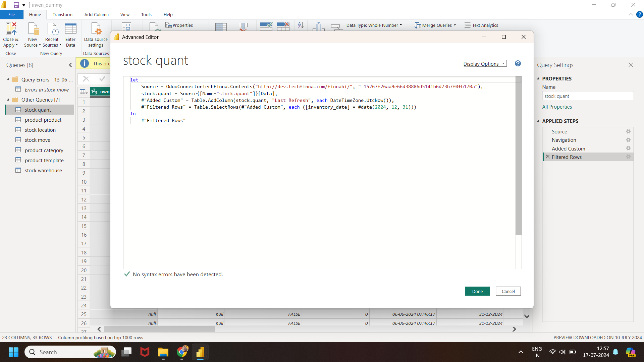Collapse the Queries pane
The height and width of the screenshot is (362, 644).
pyautogui.click(x=70, y=65)
